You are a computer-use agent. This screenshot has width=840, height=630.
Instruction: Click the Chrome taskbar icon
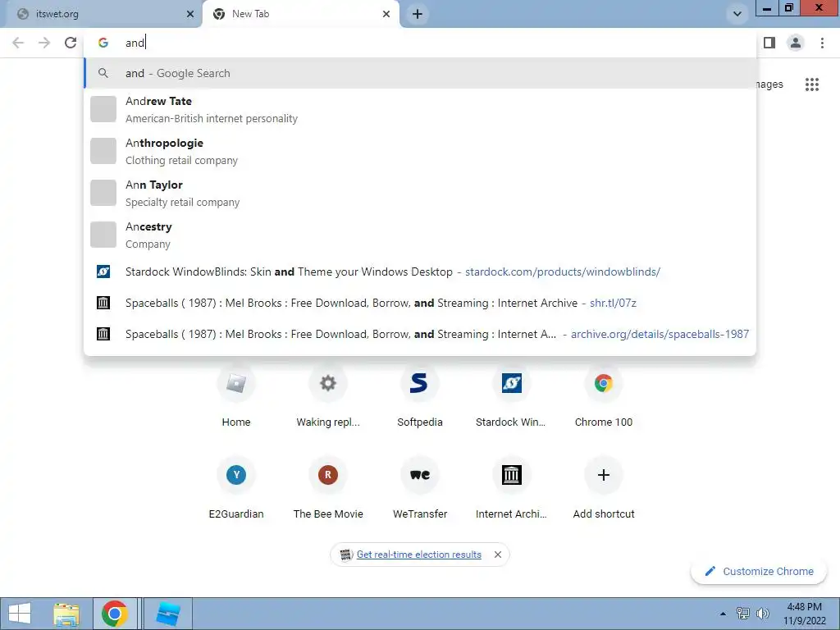[115, 614]
